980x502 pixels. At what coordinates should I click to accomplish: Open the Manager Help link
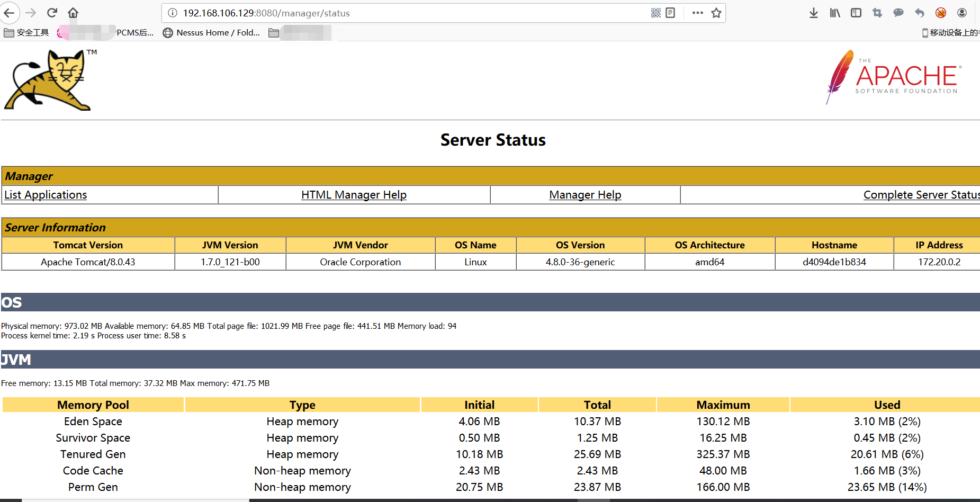pyautogui.click(x=585, y=195)
